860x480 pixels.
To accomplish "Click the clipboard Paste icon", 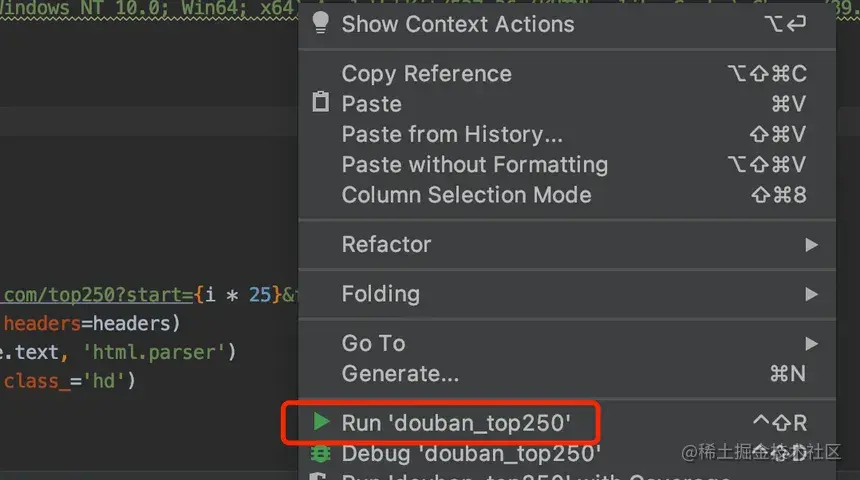I will [x=320, y=102].
